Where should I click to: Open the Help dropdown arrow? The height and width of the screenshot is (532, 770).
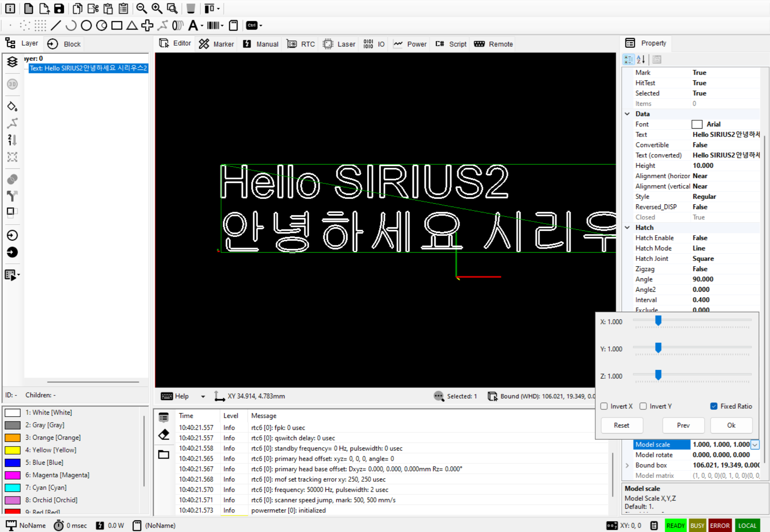point(203,396)
